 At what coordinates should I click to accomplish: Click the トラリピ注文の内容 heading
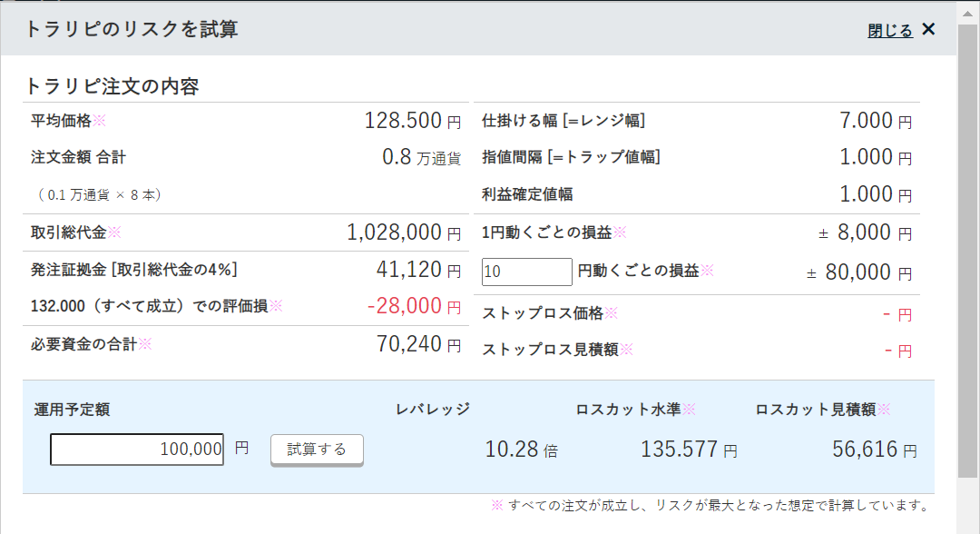pyautogui.click(x=112, y=86)
